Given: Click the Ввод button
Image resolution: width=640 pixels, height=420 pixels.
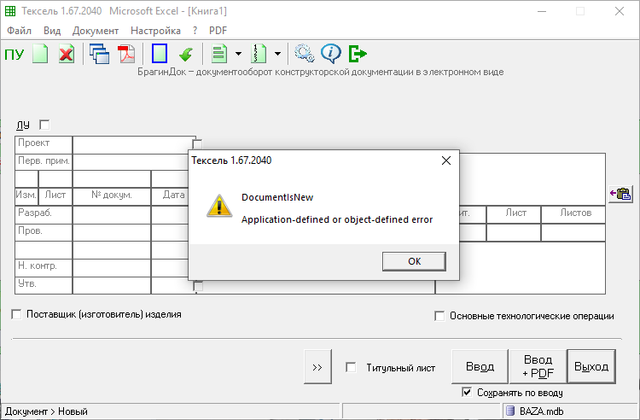Looking at the screenshot, I should point(480,367).
